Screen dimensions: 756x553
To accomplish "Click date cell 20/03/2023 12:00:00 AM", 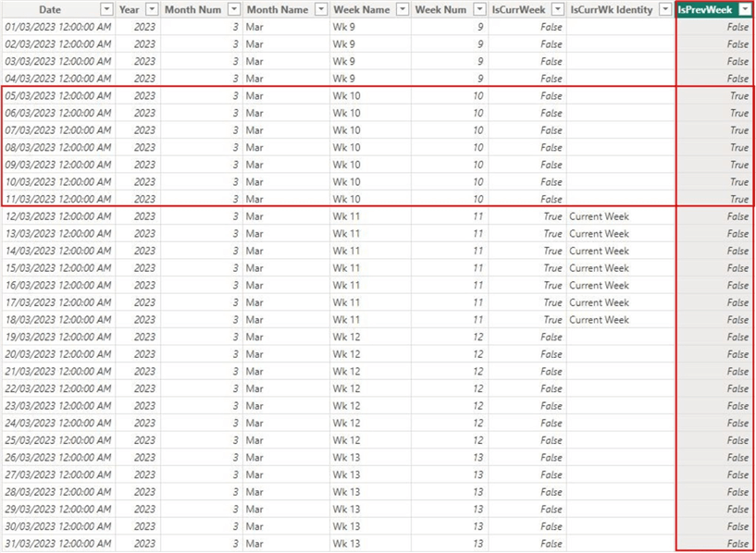I will coord(58,354).
